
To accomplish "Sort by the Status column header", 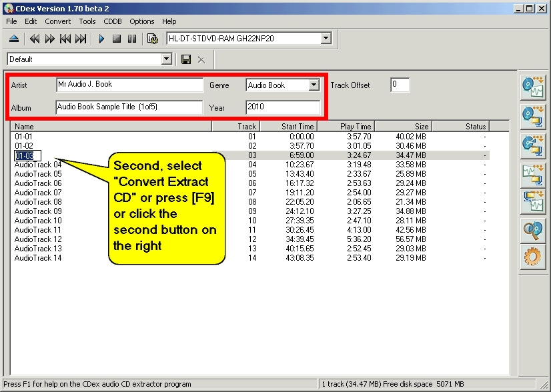I will coord(460,127).
